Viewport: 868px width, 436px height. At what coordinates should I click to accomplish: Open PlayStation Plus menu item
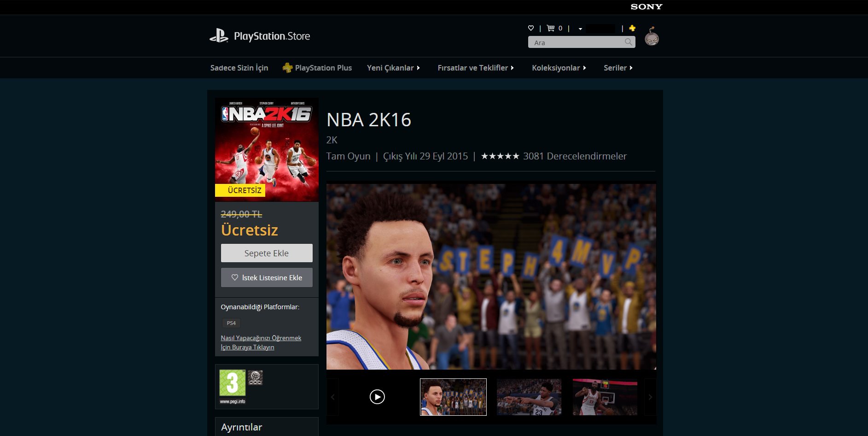317,68
